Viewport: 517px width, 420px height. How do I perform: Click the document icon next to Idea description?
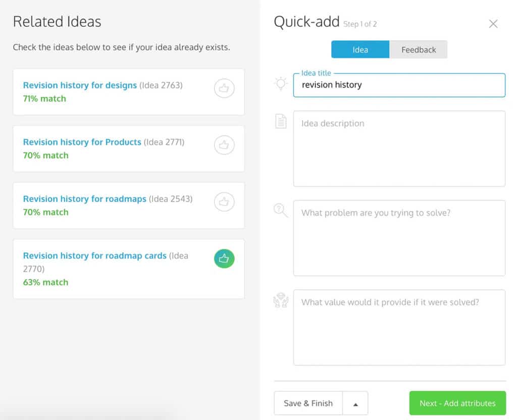pos(281,121)
